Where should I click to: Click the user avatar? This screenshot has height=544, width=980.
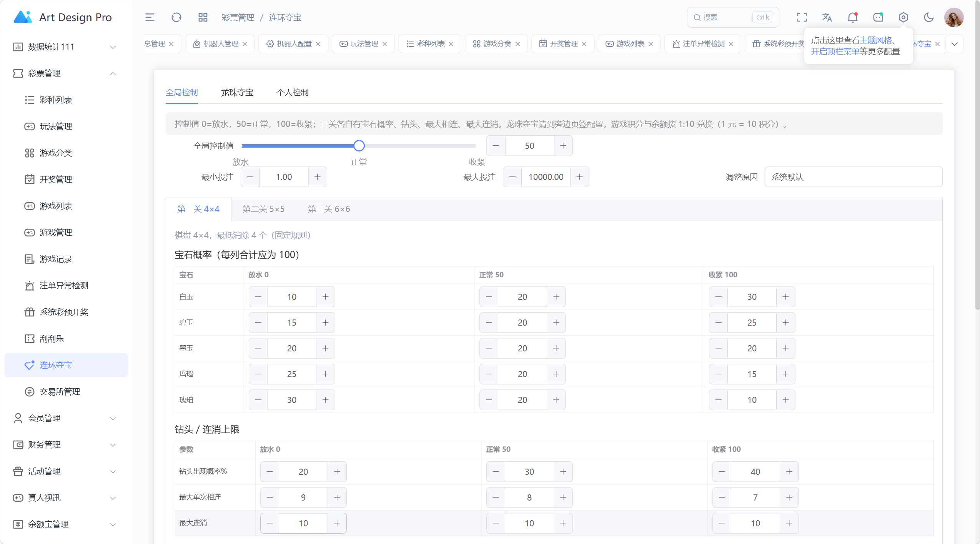coord(954,17)
